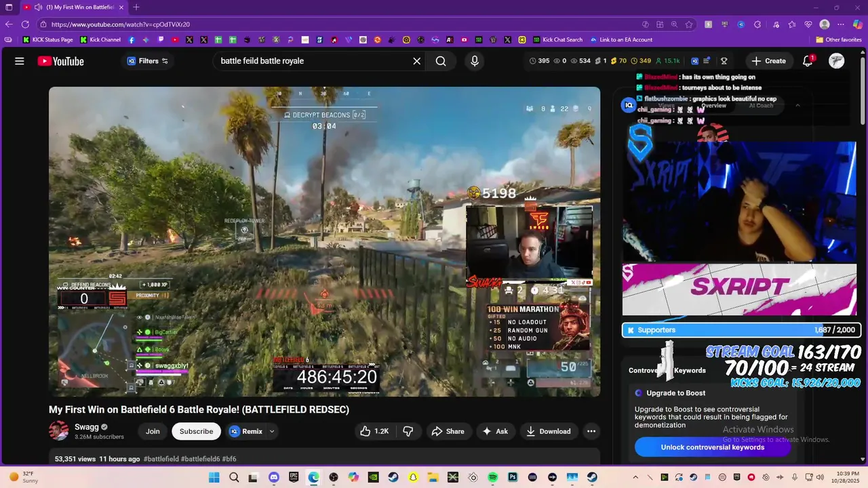Open Snapchat from the taskbar
Viewport: 868px width, 488px height.
(x=413, y=477)
